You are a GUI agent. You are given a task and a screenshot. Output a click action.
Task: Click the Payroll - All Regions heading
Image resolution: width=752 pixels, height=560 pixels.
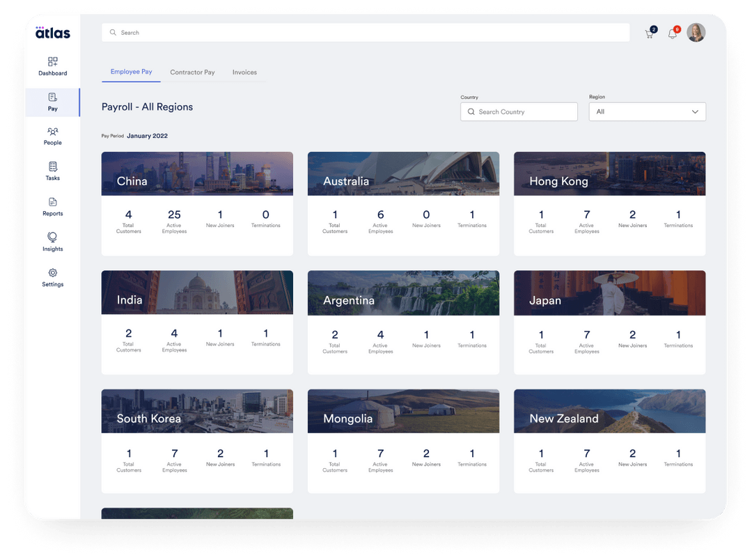point(147,107)
